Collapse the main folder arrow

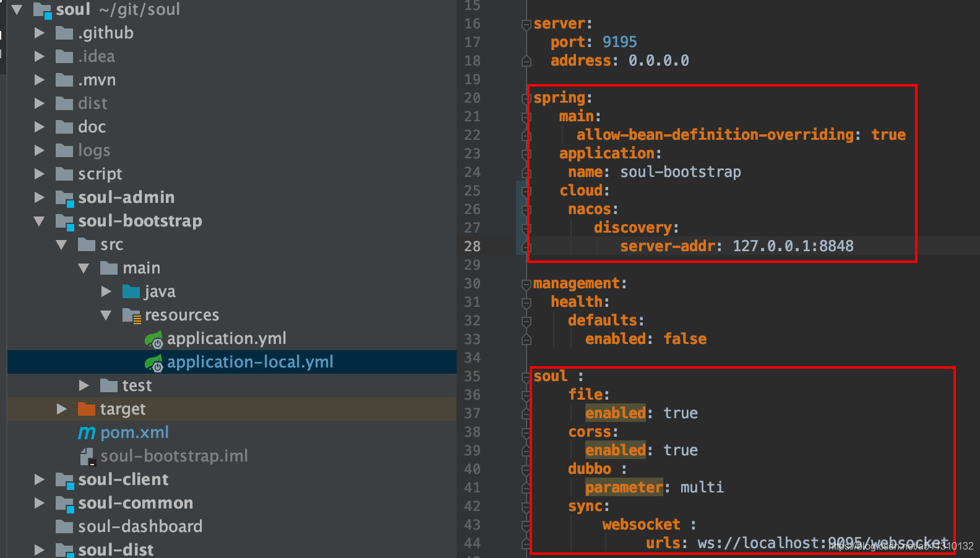(x=84, y=268)
